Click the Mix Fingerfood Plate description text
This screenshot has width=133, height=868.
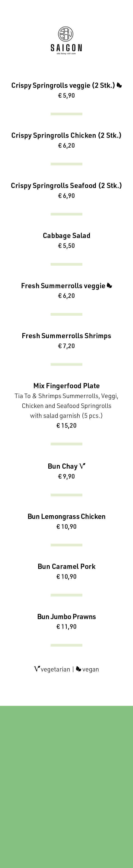point(66,406)
